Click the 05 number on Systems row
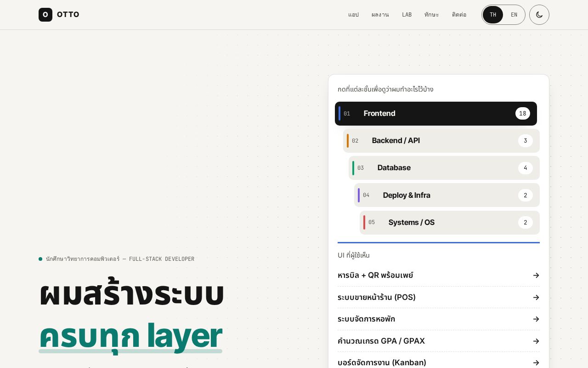Viewport: 588px width, 368px height. (x=372, y=223)
